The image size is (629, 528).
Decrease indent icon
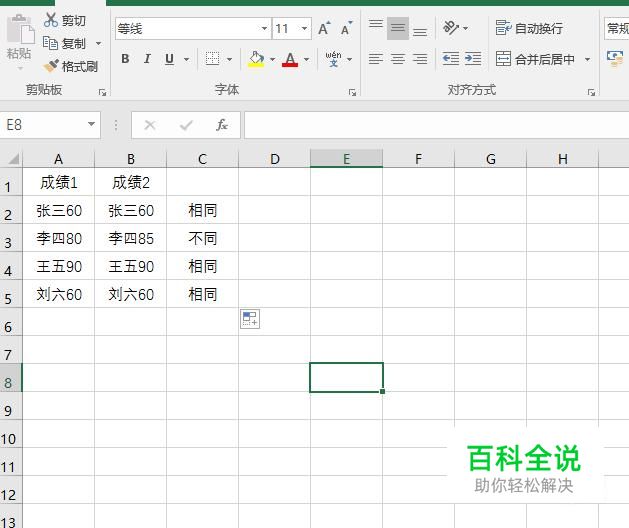pyautogui.click(x=451, y=59)
